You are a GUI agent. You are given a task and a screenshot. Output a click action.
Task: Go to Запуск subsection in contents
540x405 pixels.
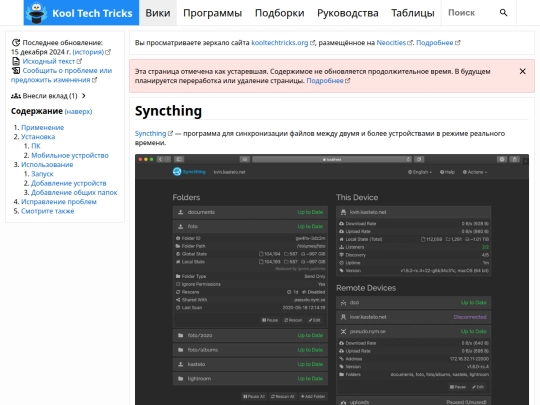[42, 174]
